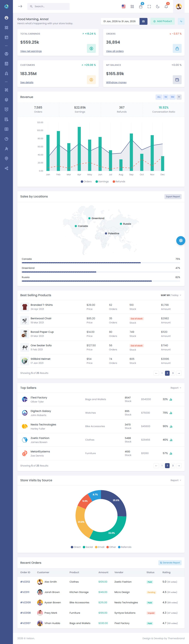Go to page 3 in Best Selling Products
This screenshot has height=644, width=189.
coord(173,373)
